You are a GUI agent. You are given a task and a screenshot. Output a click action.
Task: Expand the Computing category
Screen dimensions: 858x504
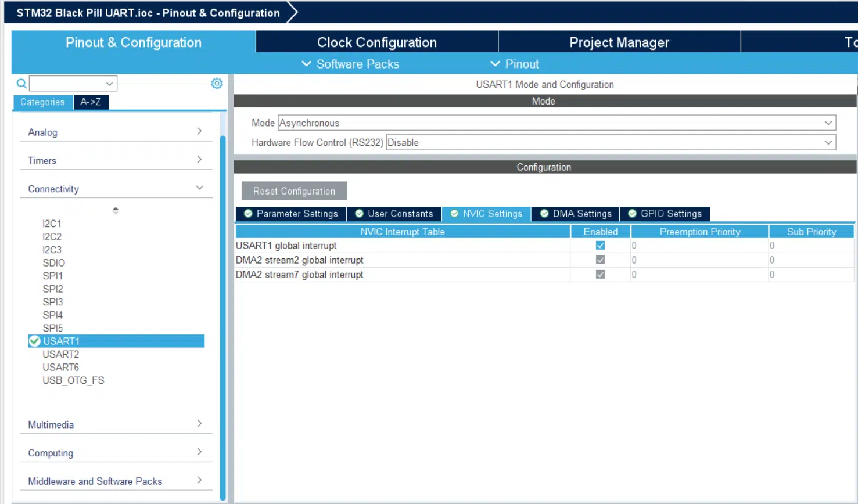pyautogui.click(x=116, y=453)
